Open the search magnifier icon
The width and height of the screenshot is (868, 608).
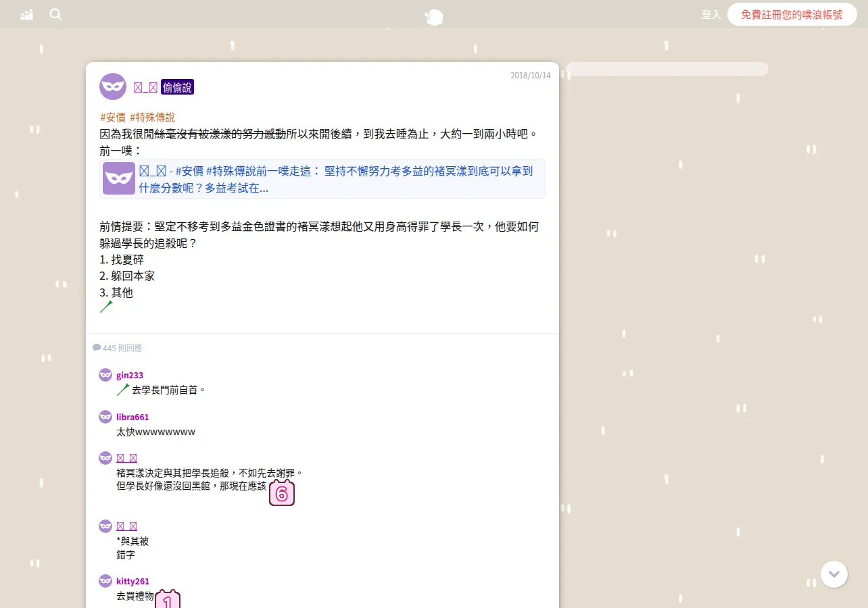[x=55, y=14]
